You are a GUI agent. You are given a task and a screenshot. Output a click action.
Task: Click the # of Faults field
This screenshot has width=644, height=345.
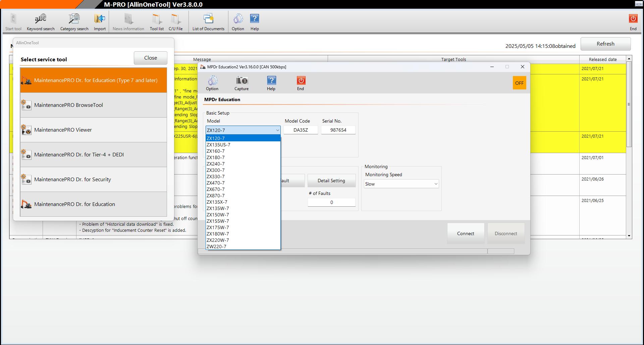(332, 202)
